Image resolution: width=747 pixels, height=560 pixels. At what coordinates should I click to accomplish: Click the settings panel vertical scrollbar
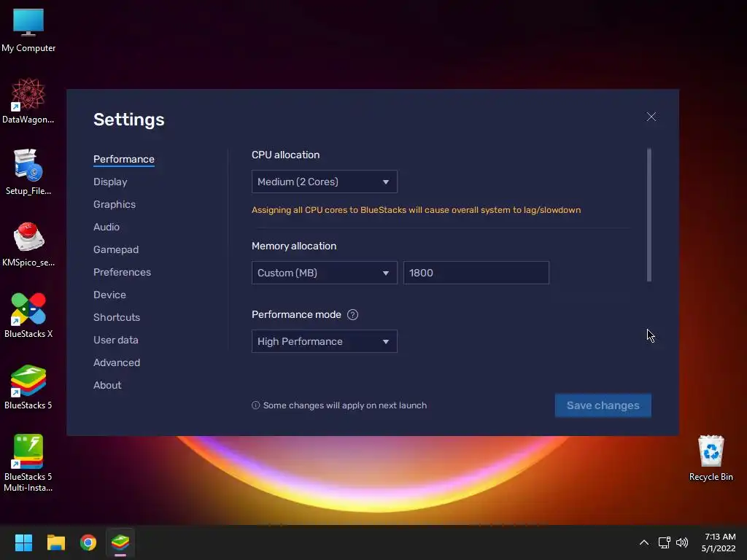pos(649,215)
